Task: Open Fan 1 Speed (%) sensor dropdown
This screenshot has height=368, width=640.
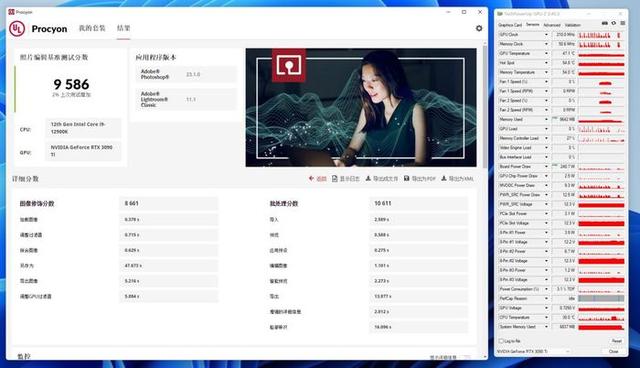Action: (546, 82)
